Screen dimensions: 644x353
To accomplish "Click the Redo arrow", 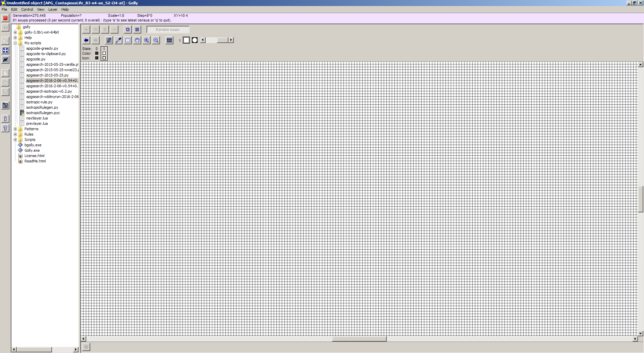I will click(x=96, y=40).
